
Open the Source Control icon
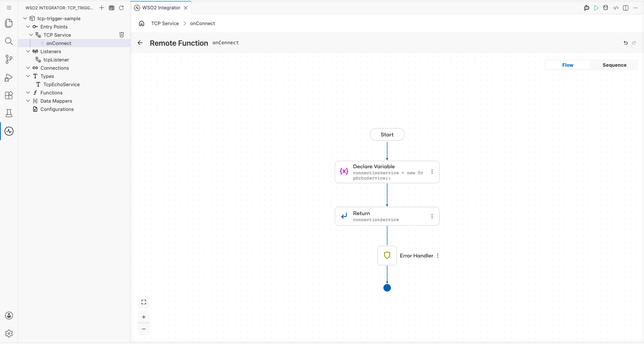pyautogui.click(x=9, y=59)
